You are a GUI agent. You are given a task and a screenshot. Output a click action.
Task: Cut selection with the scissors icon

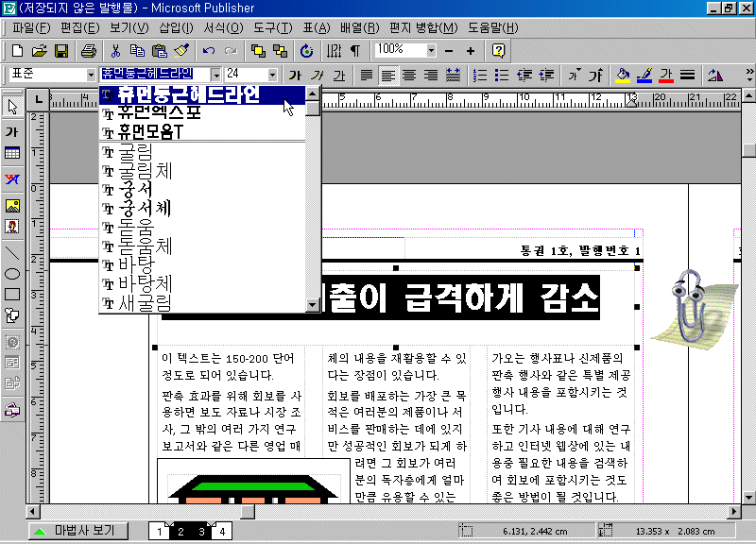[115, 51]
